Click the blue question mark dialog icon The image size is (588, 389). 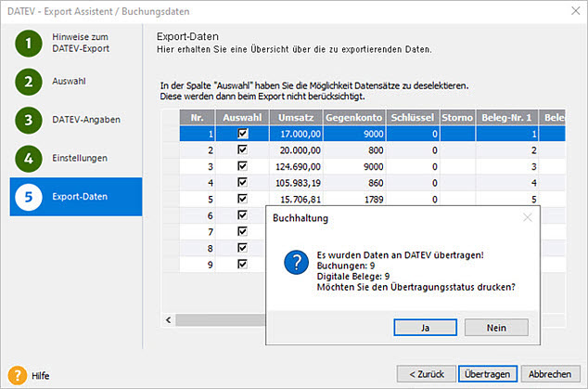tap(296, 263)
